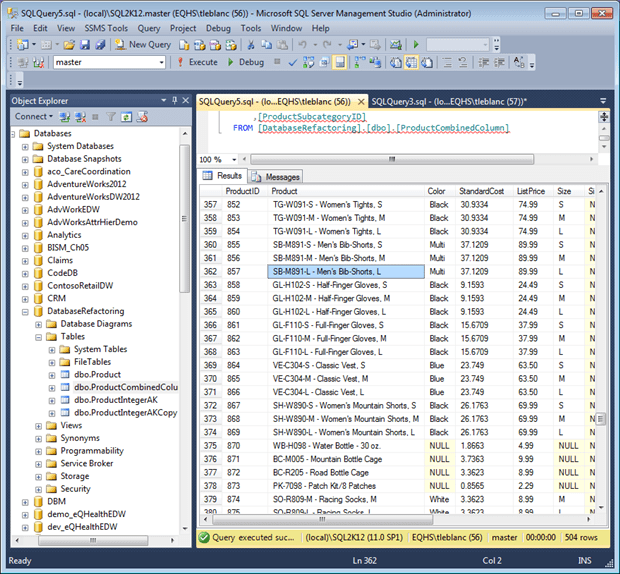Select the 'VE-C304-S - Classic Vest, S' cell
The width and height of the screenshot is (620, 574).
pos(346,365)
